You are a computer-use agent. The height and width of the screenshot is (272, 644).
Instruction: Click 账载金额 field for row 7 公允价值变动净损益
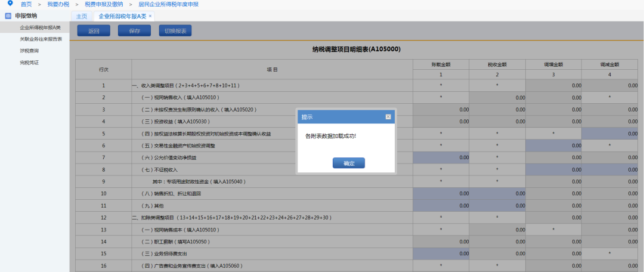(x=441, y=157)
